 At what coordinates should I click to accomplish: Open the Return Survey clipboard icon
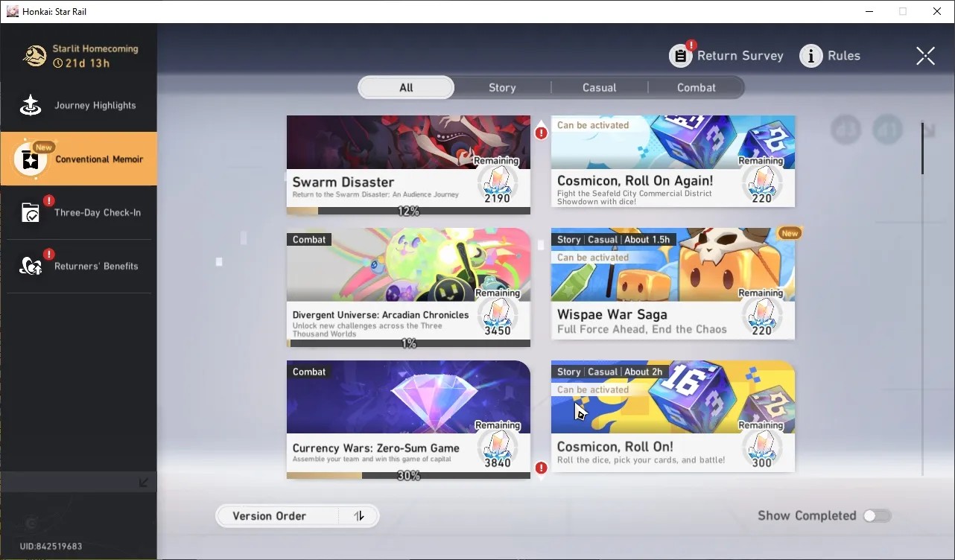681,56
